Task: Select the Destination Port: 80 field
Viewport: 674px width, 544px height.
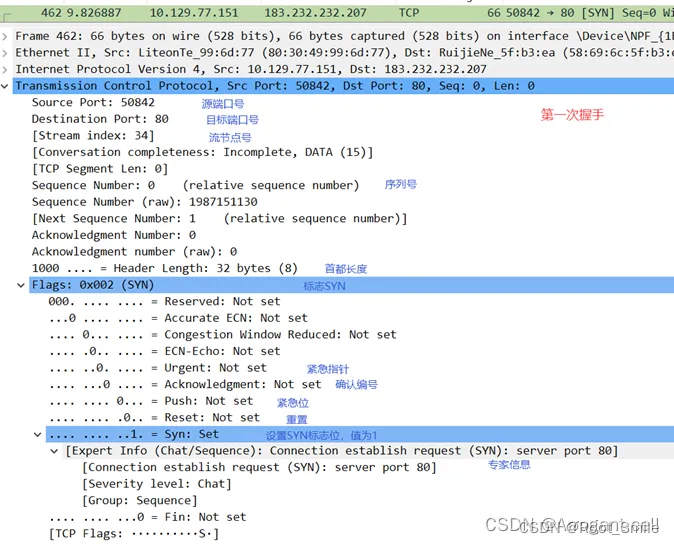Action: click(x=100, y=119)
